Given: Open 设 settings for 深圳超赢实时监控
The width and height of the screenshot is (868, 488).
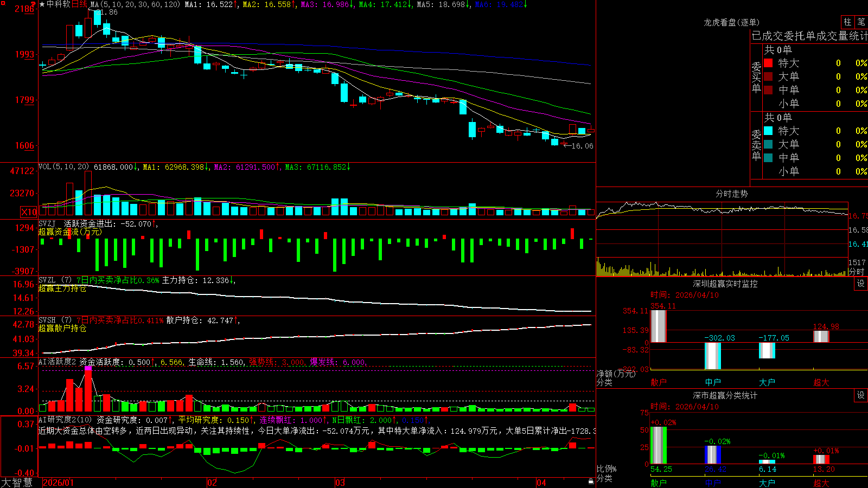Looking at the screenshot, I should point(861,284).
